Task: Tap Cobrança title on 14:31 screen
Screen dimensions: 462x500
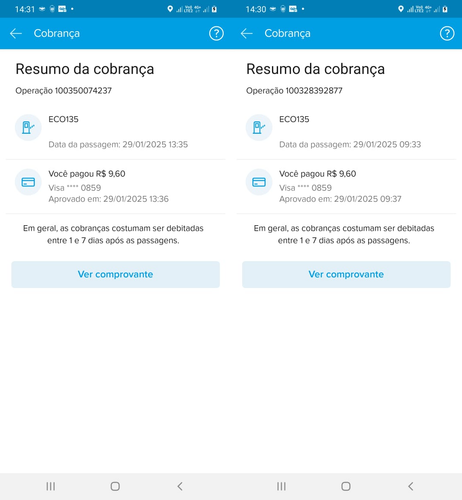Action: 57,33
